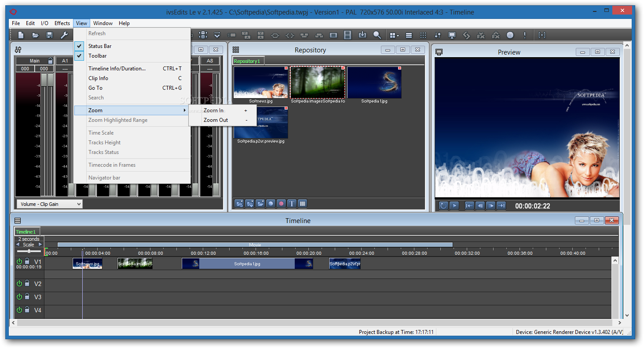
Task: Expand the layout grid dropdown in toolbar
Action: point(394,35)
